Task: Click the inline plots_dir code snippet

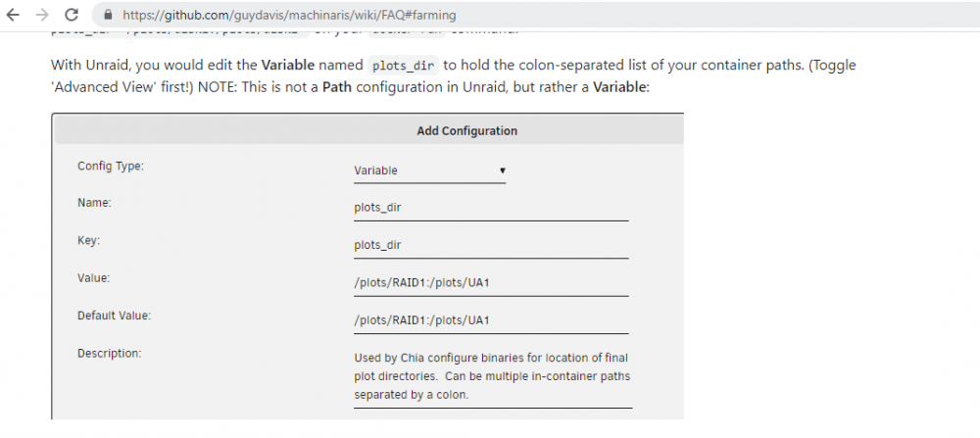Action: click(403, 65)
